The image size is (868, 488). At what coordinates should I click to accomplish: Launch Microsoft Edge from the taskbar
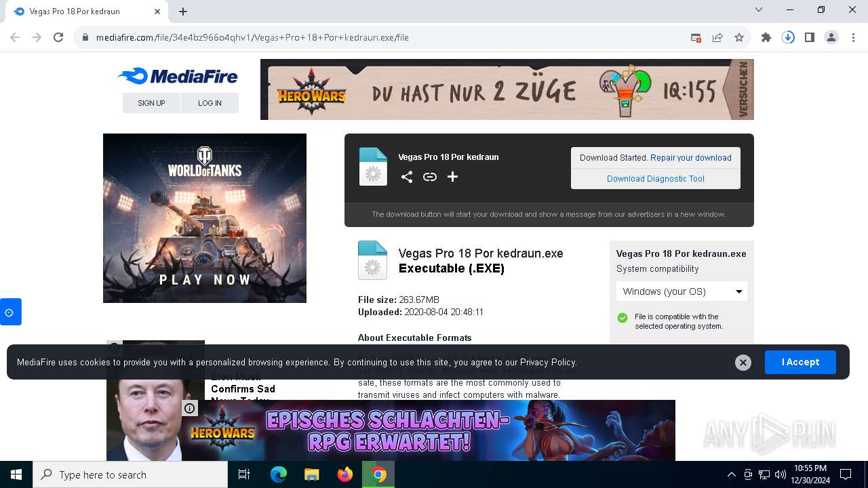tap(279, 474)
